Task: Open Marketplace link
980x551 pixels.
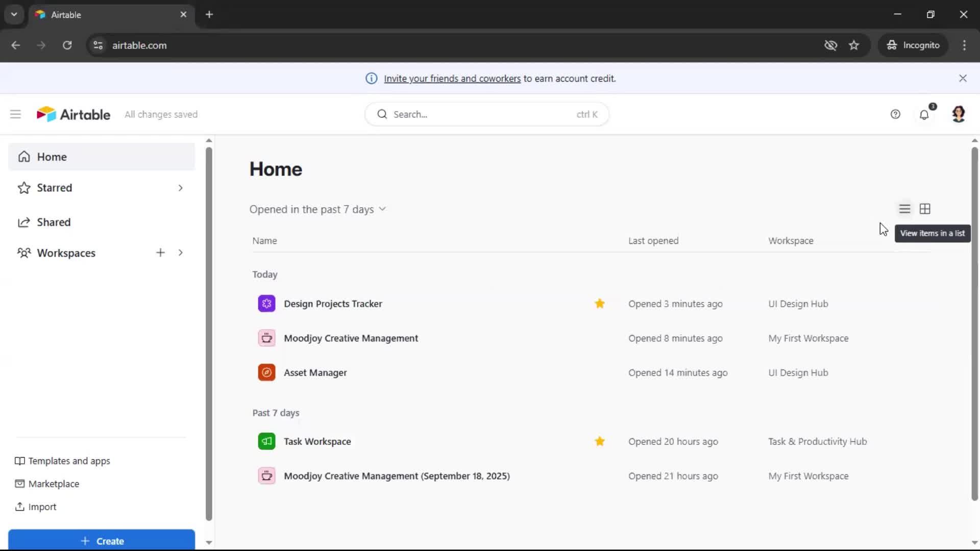Action: (x=47, y=484)
